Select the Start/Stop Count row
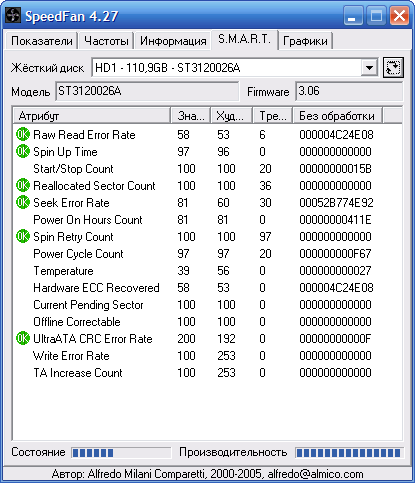Screen dimensions: 415x483 pyautogui.click(x=207, y=169)
